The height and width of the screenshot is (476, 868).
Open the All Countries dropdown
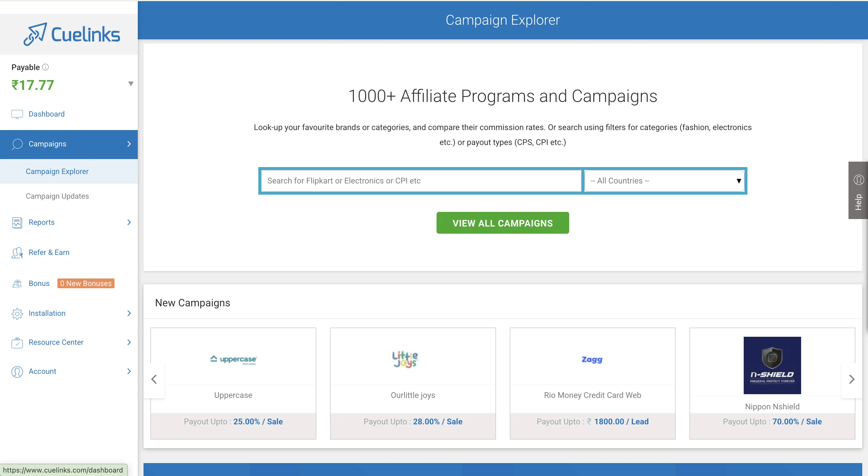(664, 181)
